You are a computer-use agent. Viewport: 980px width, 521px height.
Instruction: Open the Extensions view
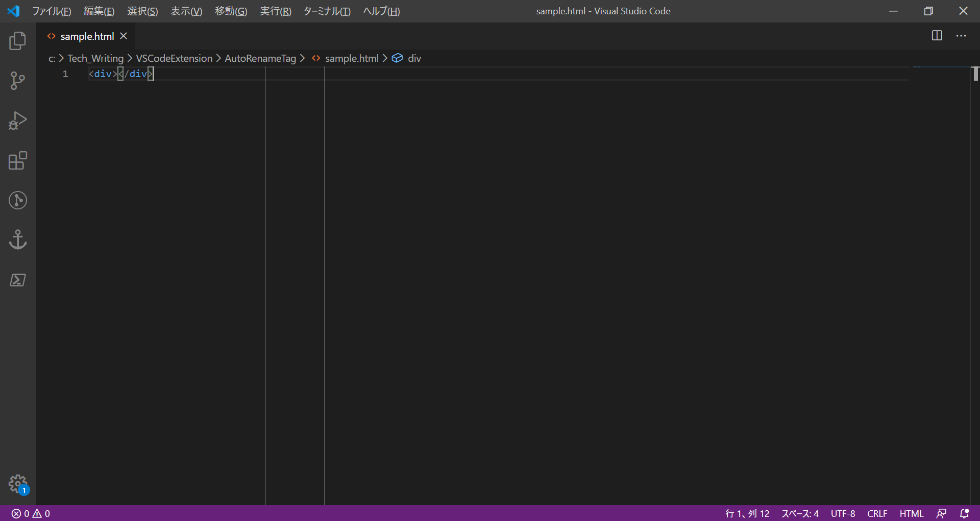coord(18,161)
